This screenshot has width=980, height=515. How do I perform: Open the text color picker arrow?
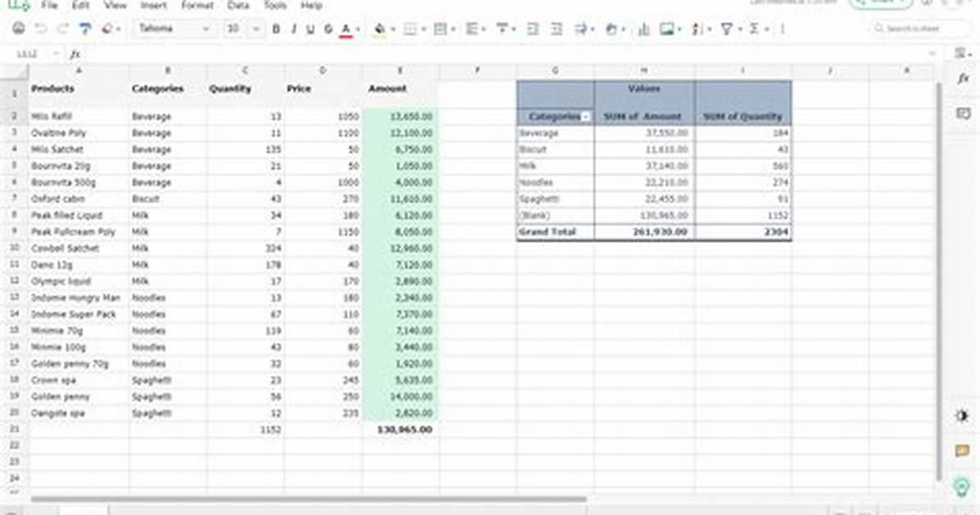coord(358,30)
